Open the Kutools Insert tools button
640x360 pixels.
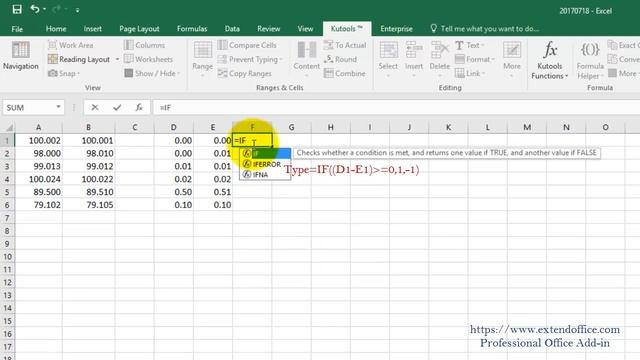[x=414, y=59]
